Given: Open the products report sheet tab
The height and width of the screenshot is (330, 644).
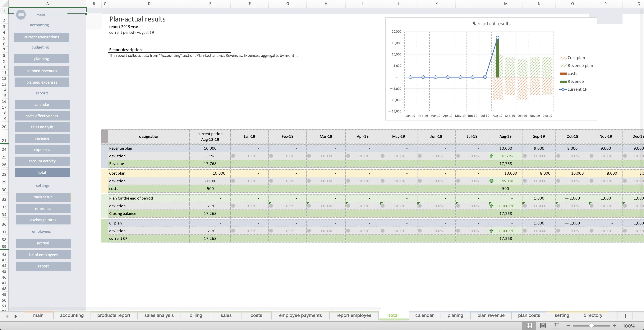Looking at the screenshot, I should [x=114, y=315].
